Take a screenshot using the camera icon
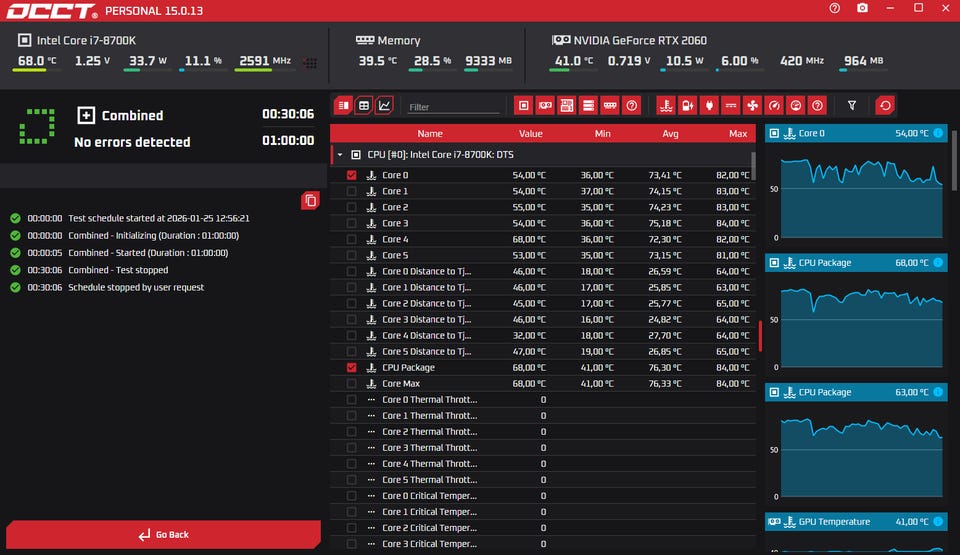The width and height of the screenshot is (960, 555). coord(862,9)
